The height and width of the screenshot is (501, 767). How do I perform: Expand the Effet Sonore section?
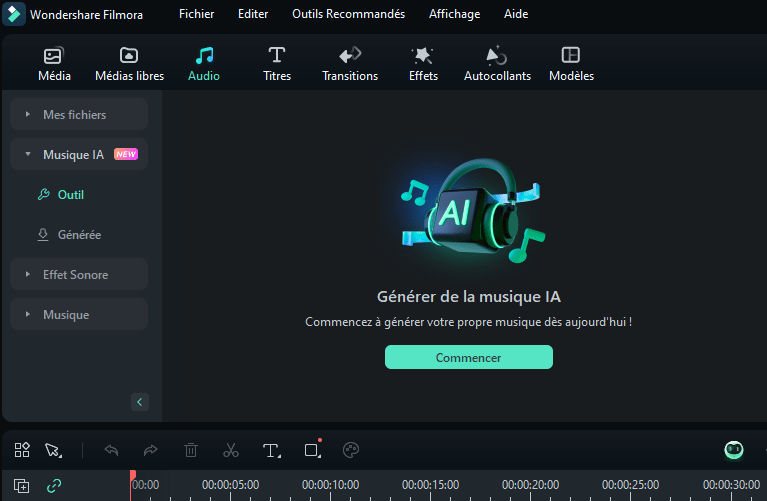[x=79, y=274]
